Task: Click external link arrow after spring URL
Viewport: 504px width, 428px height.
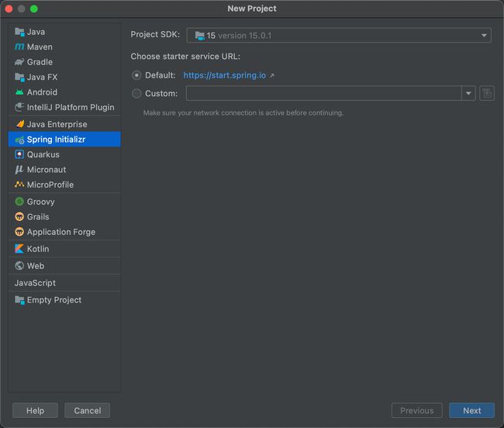Action: tap(272, 75)
